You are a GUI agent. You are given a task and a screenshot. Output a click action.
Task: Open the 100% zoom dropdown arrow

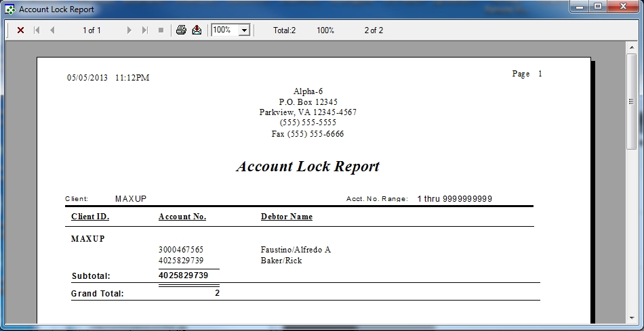pyautogui.click(x=244, y=30)
